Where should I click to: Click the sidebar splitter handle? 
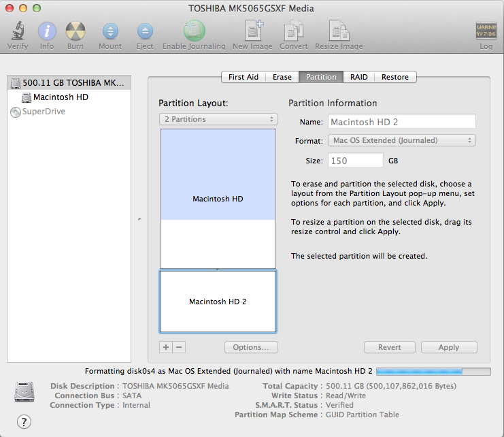point(139,219)
